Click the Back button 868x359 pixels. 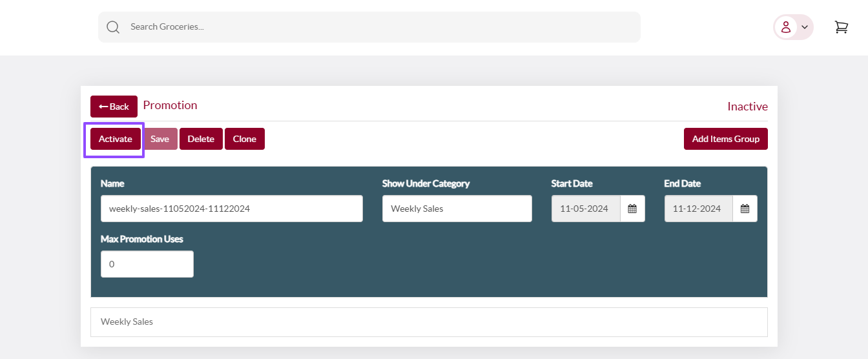pyautogui.click(x=114, y=107)
